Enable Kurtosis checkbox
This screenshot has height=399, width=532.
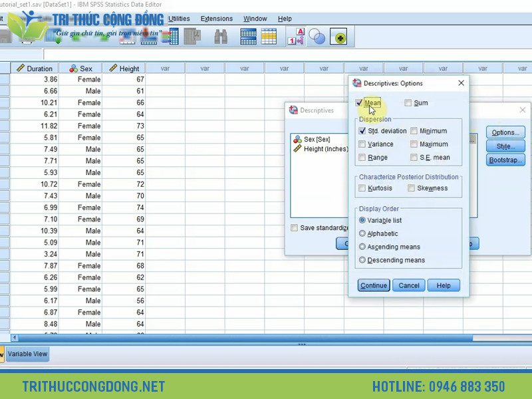[x=362, y=188]
